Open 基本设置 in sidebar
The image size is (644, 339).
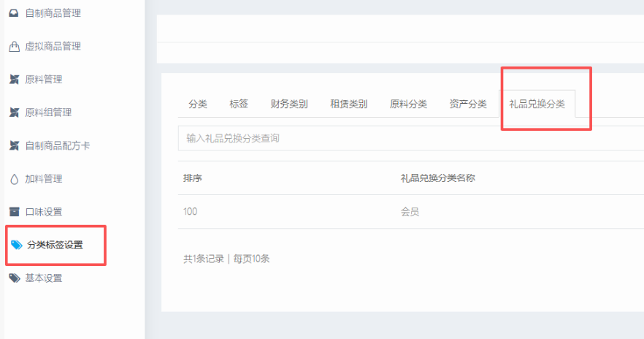(x=44, y=278)
